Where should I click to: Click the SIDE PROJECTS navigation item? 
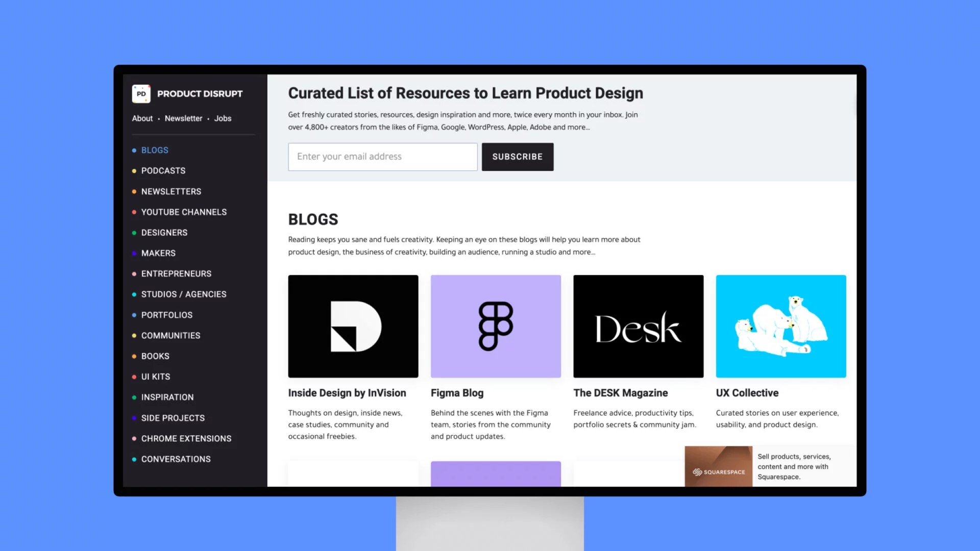pos(173,417)
